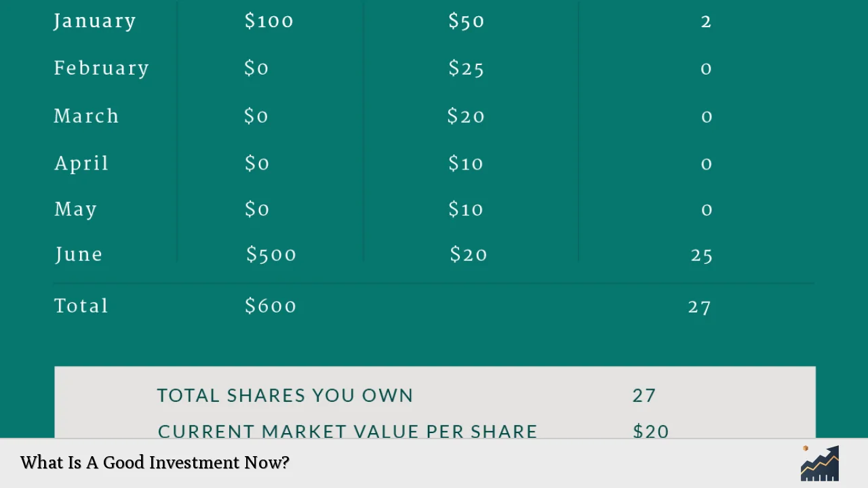Select the January row label

95,21
